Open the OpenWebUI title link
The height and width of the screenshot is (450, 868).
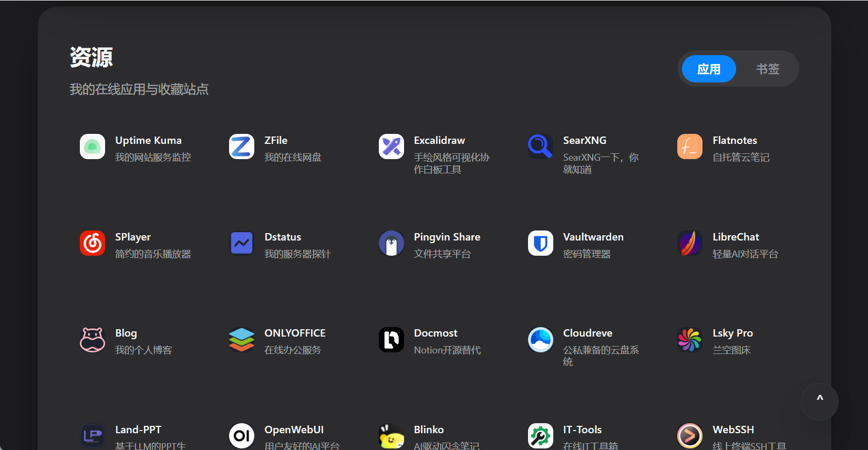[294, 430]
